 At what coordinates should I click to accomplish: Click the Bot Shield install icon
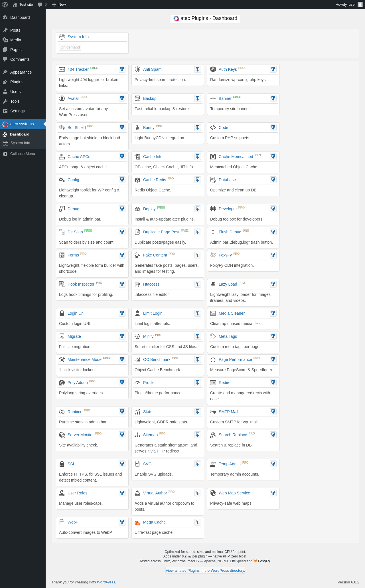[122, 128]
